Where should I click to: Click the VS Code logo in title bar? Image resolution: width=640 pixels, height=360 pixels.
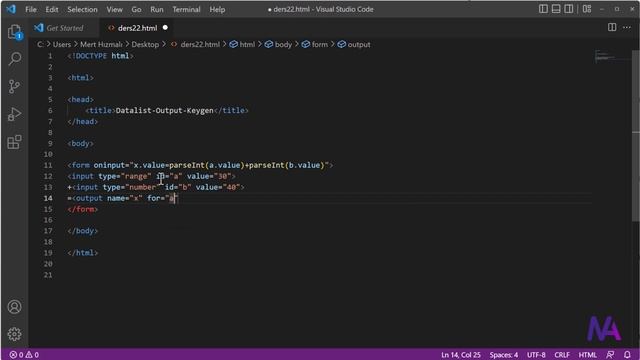click(x=11, y=9)
